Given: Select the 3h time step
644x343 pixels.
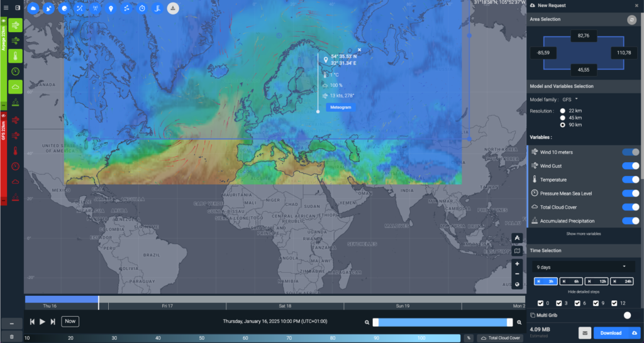Looking at the screenshot, I should pos(545,281).
